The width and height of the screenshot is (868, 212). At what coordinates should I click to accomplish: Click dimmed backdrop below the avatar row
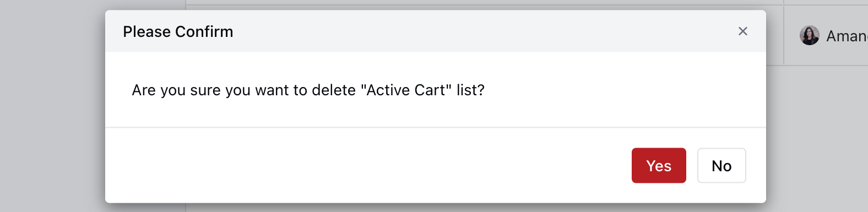click(x=818, y=138)
